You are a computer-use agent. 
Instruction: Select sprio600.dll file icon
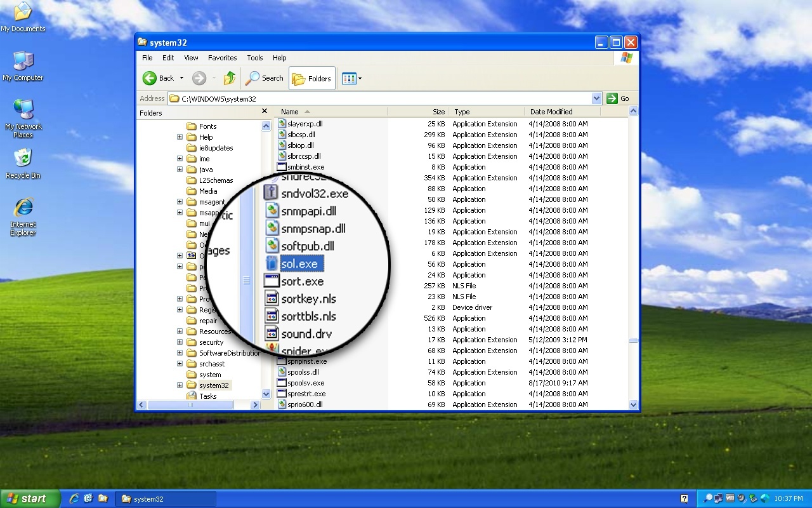[282, 404]
